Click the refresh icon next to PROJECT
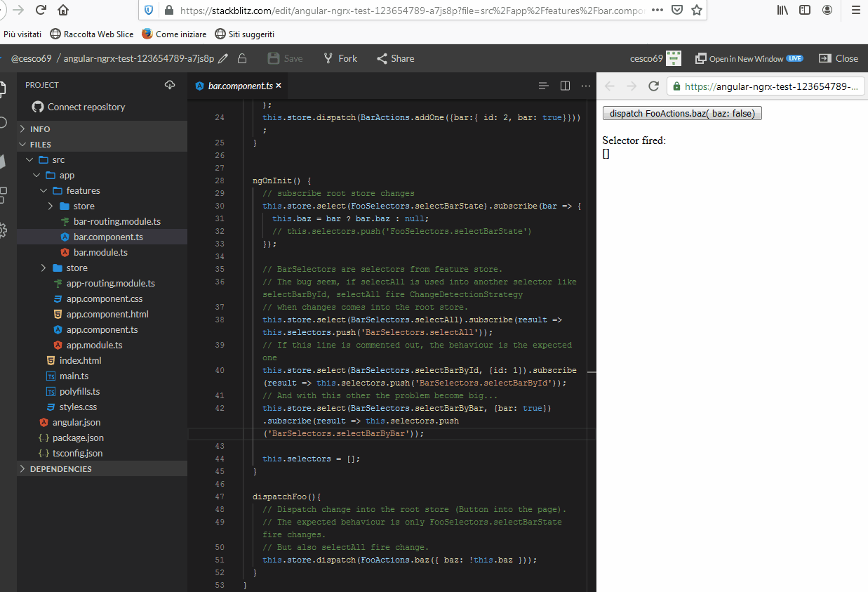 click(170, 84)
